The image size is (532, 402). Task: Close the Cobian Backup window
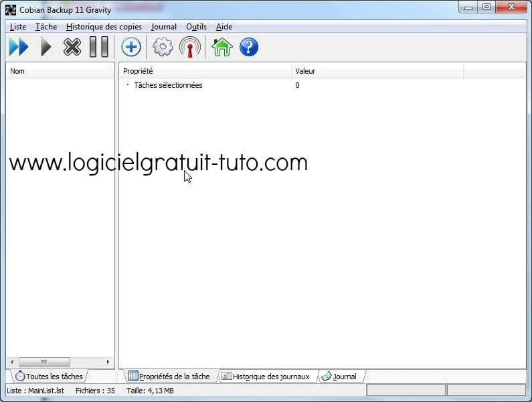tap(511, 7)
